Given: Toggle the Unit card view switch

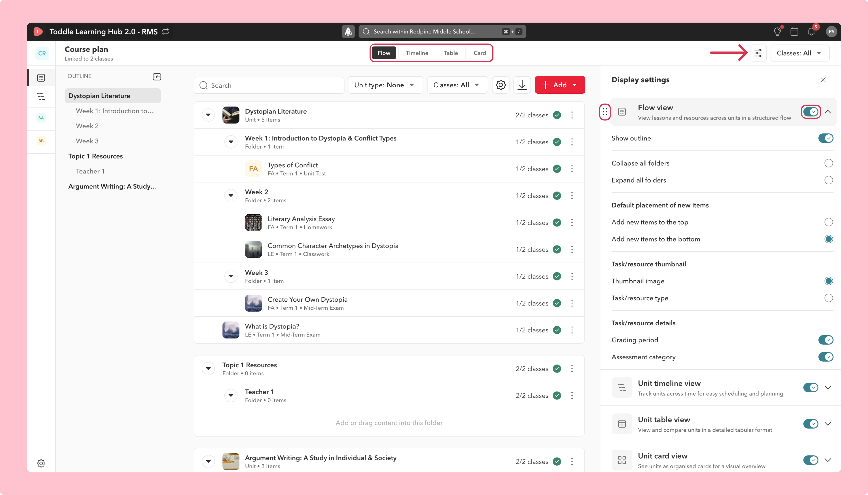Looking at the screenshot, I should coord(811,460).
